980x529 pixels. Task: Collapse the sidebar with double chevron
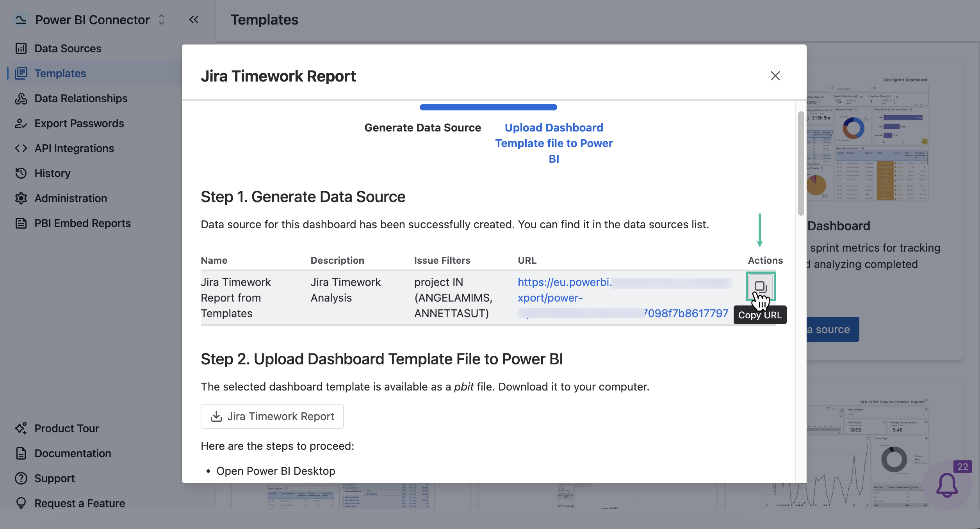(x=194, y=20)
